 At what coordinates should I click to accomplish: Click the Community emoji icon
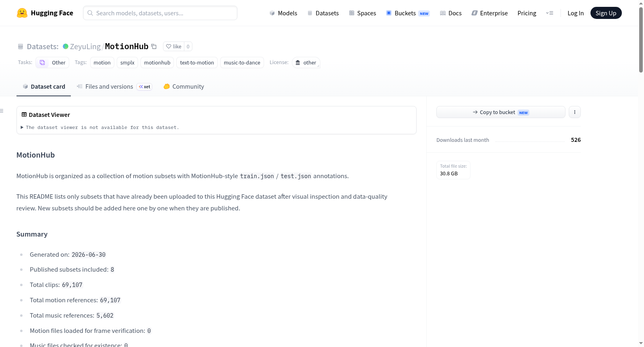pyautogui.click(x=167, y=86)
